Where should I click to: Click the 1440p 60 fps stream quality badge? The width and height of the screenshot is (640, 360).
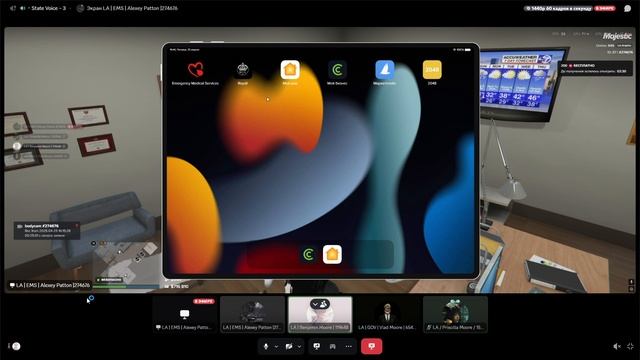[x=558, y=8]
